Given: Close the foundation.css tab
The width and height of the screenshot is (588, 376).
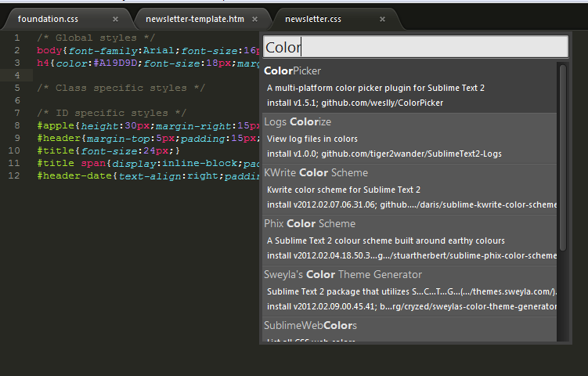Looking at the screenshot, I should 116,19.
